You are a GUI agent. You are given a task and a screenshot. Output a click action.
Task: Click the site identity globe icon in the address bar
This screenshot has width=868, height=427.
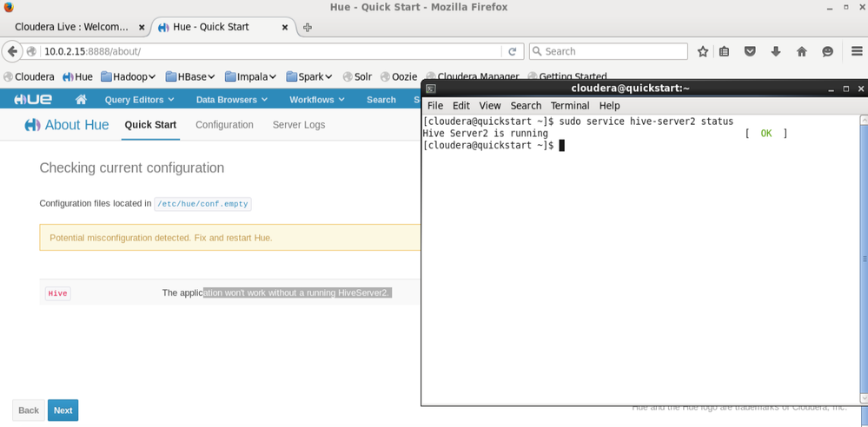(31, 51)
